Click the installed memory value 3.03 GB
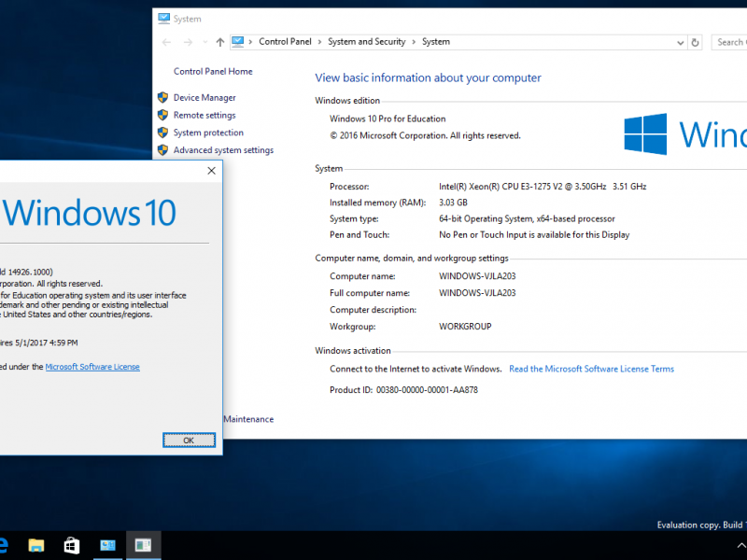The image size is (747, 560). (453, 203)
